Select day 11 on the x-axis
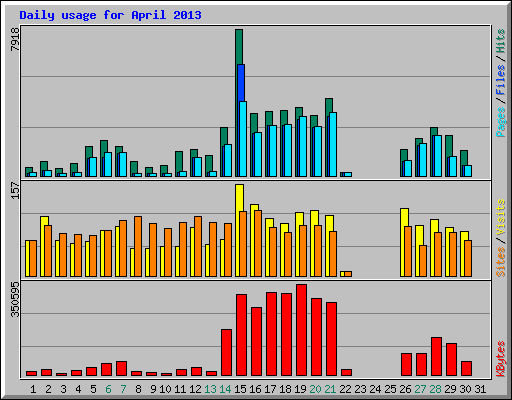This screenshot has height=400, width=512. pos(180,389)
